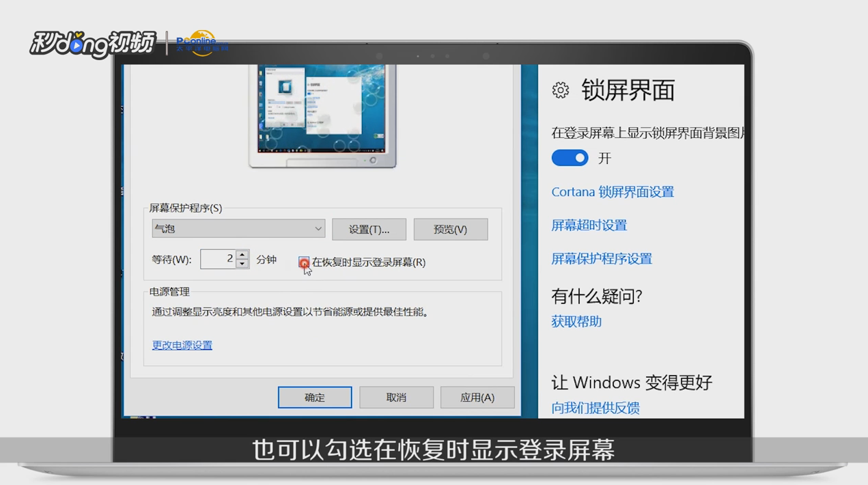Screen dimensions: 868x485
Task: Click the 等待(W): label
Action: pyautogui.click(x=171, y=260)
